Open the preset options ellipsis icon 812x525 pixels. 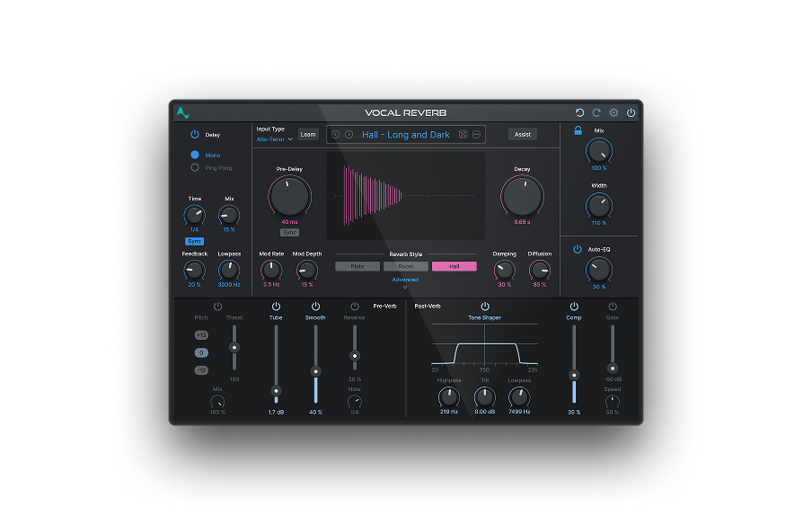pyautogui.click(x=475, y=134)
